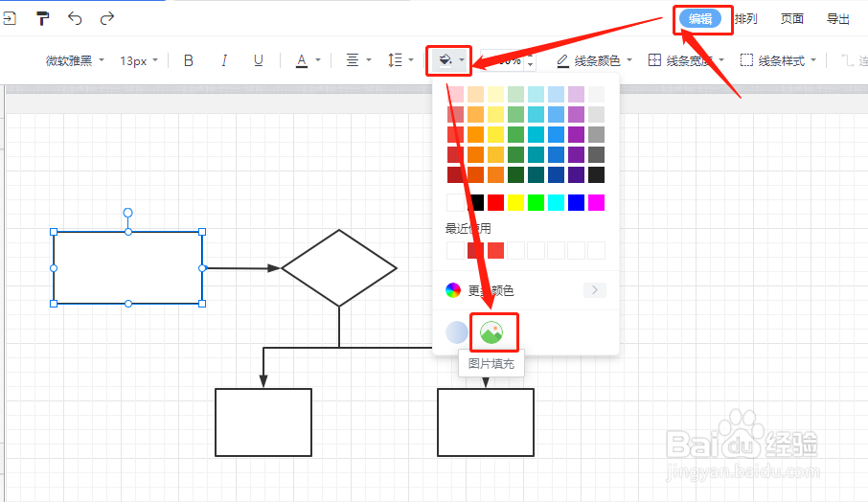Image resolution: width=868 pixels, height=502 pixels.
Task: Select the near-black swatch in bottom palette row
Action: click(x=596, y=175)
